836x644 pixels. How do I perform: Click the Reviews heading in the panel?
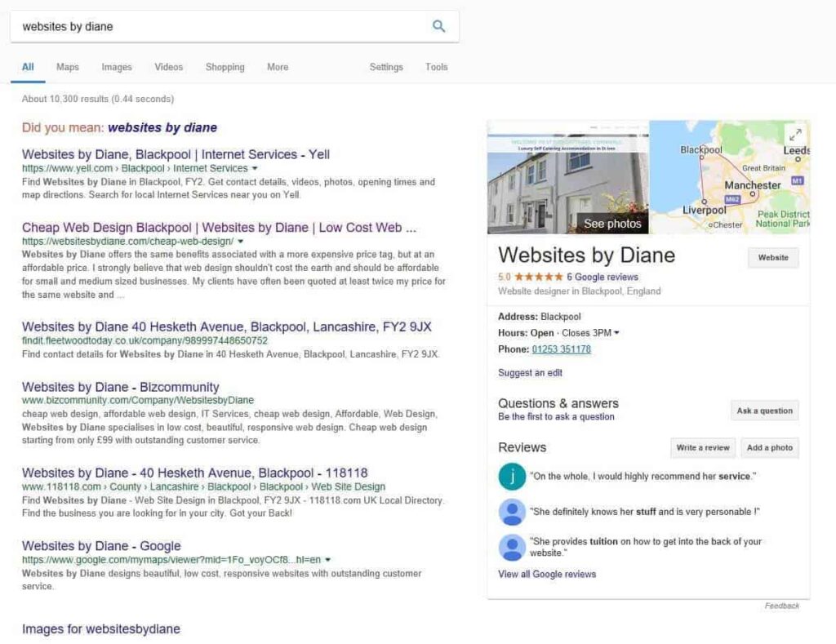522,447
